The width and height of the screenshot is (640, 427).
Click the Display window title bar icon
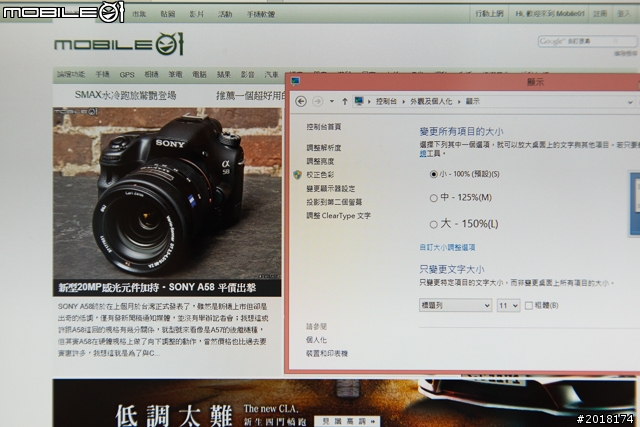pyautogui.click(x=296, y=81)
